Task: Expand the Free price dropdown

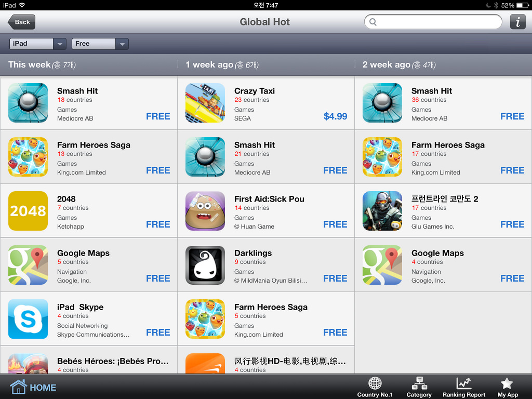Action: 100,44
